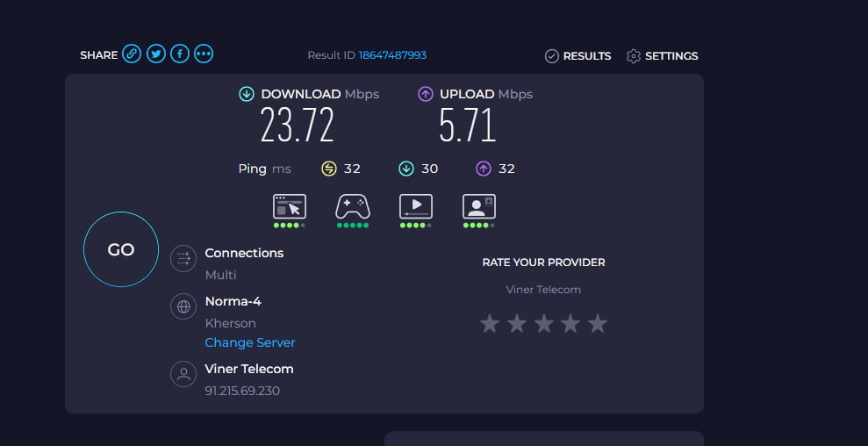Click the provider user icon
This screenshot has height=446, width=868.
[x=183, y=374]
